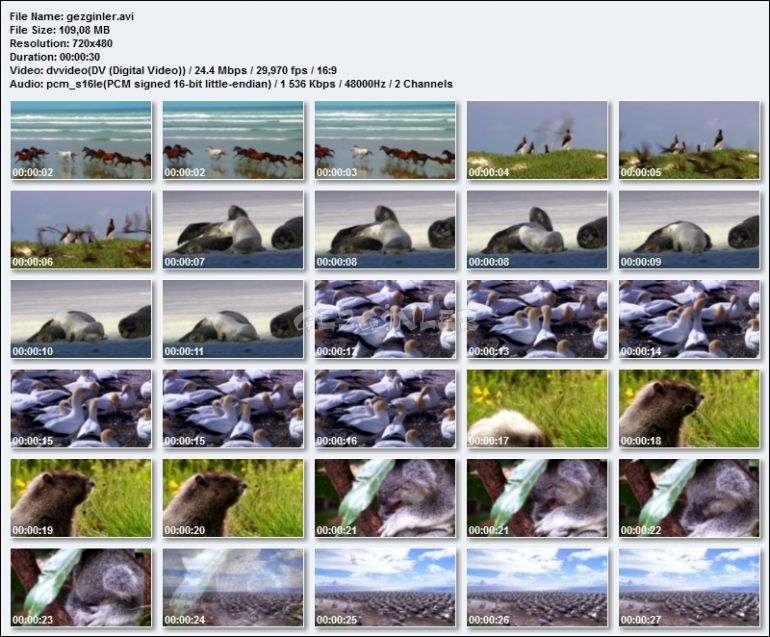Click the gannets frame stamped 00:00:13
This screenshot has height=637, width=770.
(x=537, y=319)
